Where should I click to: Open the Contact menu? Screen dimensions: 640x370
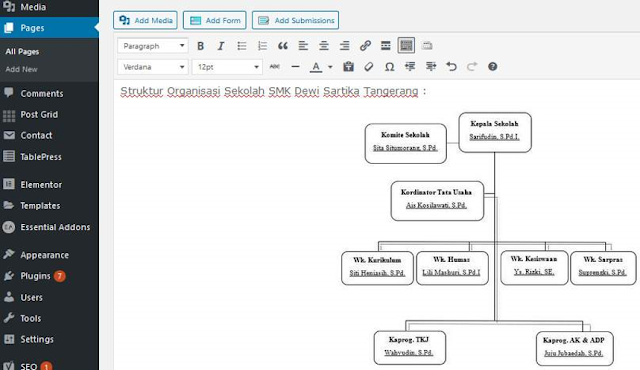click(49, 135)
